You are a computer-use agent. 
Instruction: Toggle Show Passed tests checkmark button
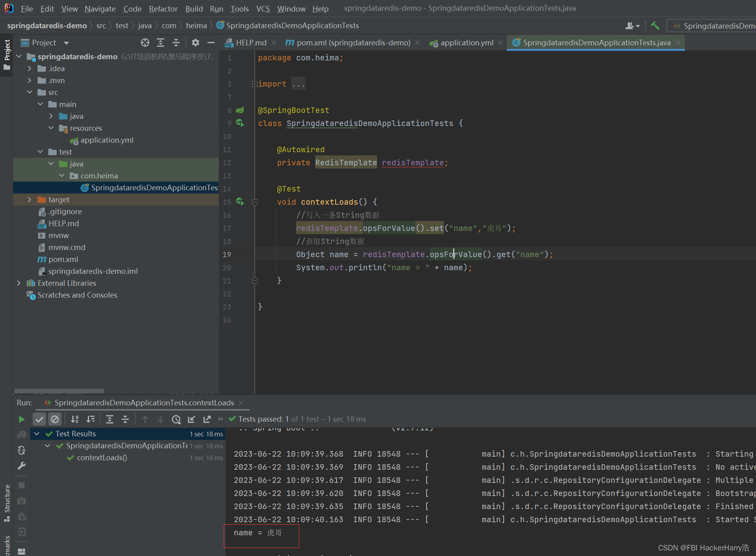tap(39, 419)
